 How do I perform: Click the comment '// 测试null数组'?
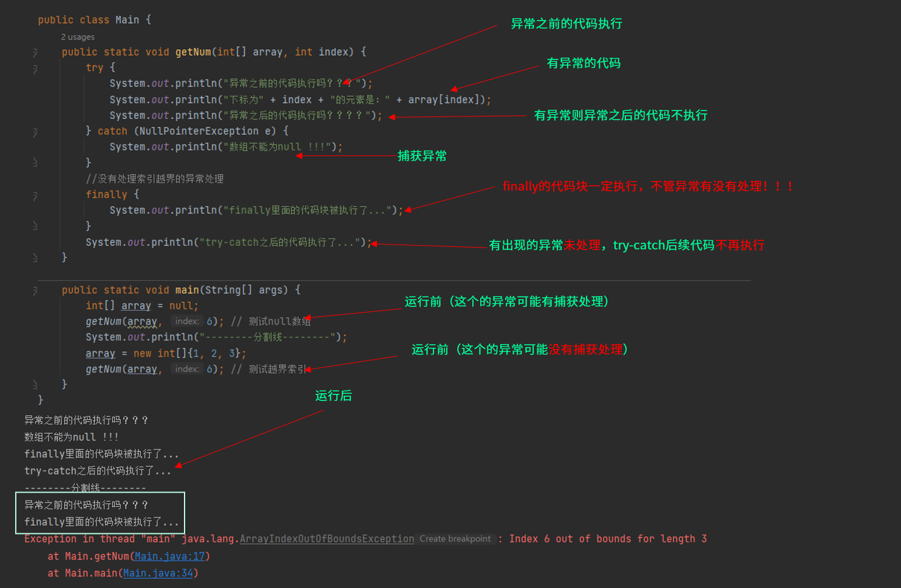[271, 321]
